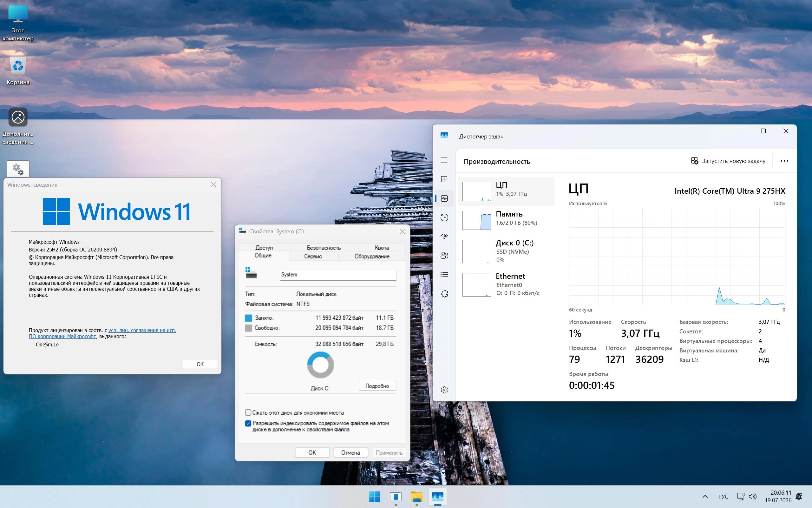Open Details page in Task Manager sidebar
This screenshot has height=508, width=812.
(444, 275)
